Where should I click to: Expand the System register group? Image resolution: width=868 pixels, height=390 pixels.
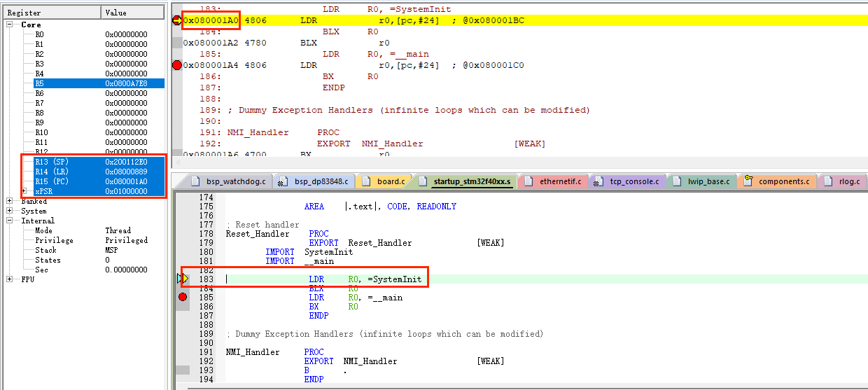10,211
